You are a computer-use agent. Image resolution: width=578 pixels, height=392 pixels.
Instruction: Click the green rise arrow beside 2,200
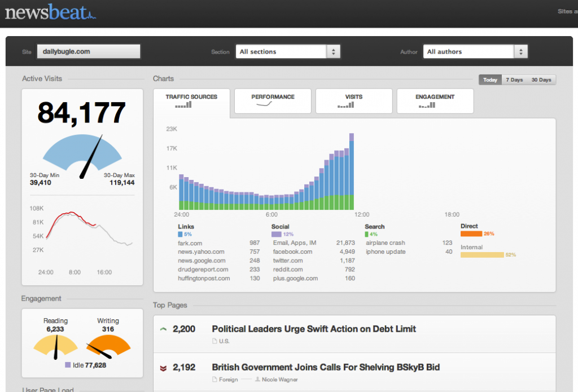coord(164,328)
